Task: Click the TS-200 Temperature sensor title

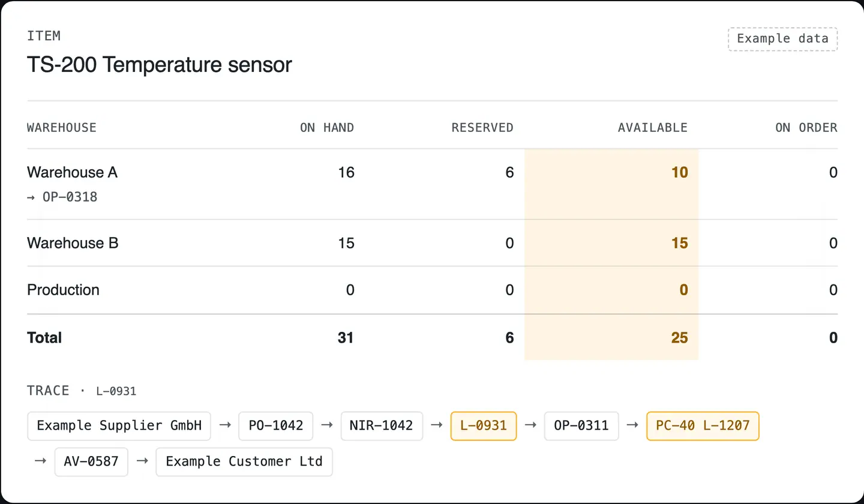Action: pos(160,64)
